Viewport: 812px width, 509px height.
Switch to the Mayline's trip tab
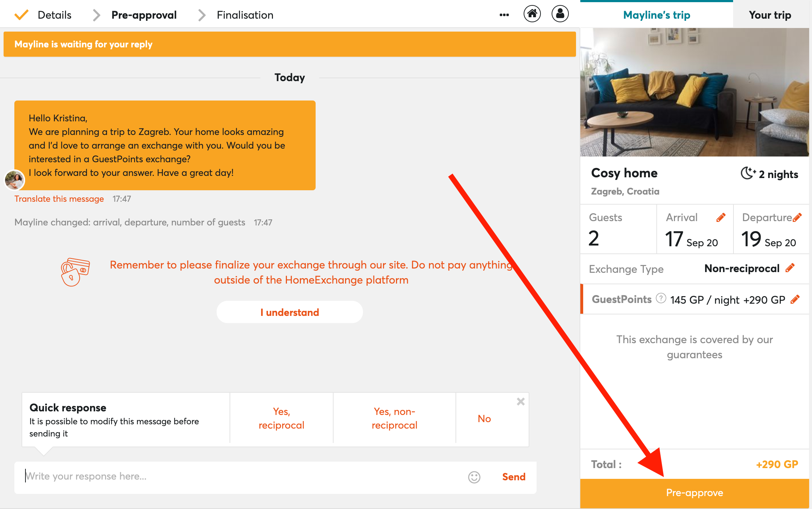click(656, 15)
